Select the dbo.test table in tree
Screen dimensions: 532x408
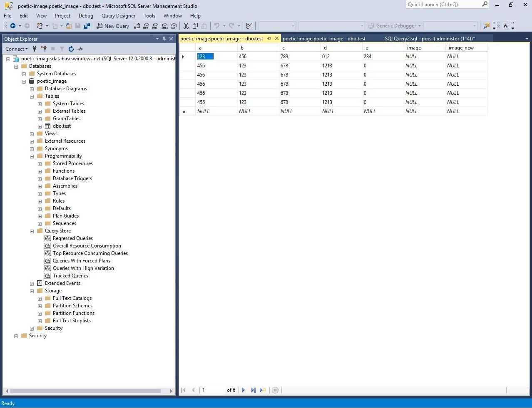point(62,126)
